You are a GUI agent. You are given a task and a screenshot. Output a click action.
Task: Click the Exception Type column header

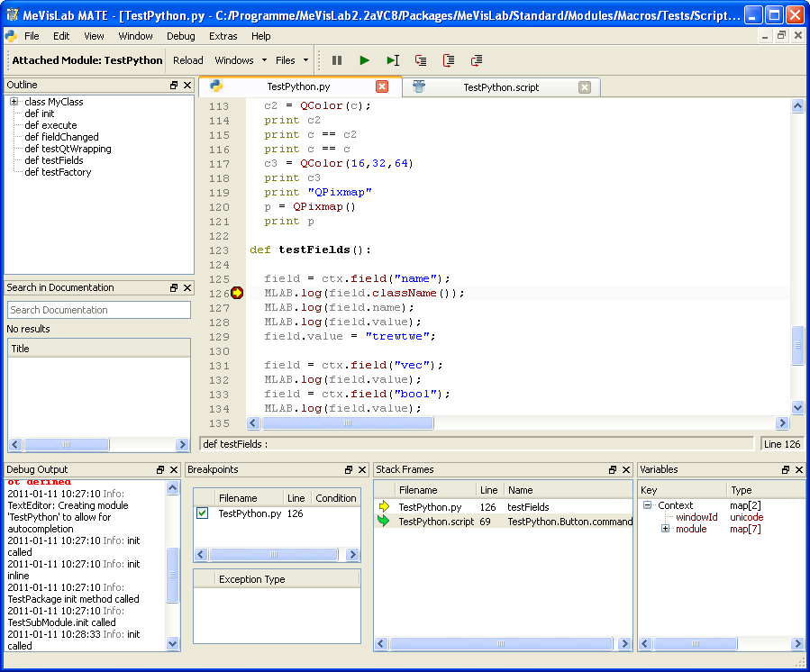click(287, 579)
